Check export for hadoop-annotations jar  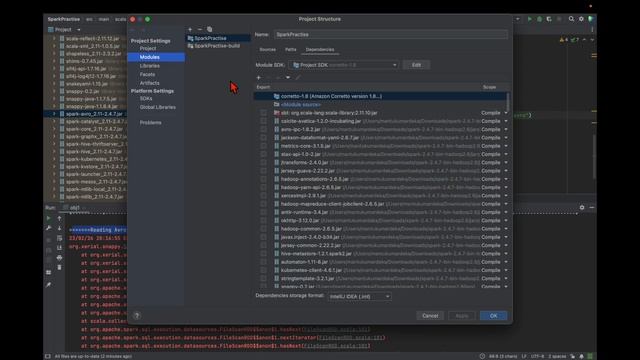tap(263, 179)
